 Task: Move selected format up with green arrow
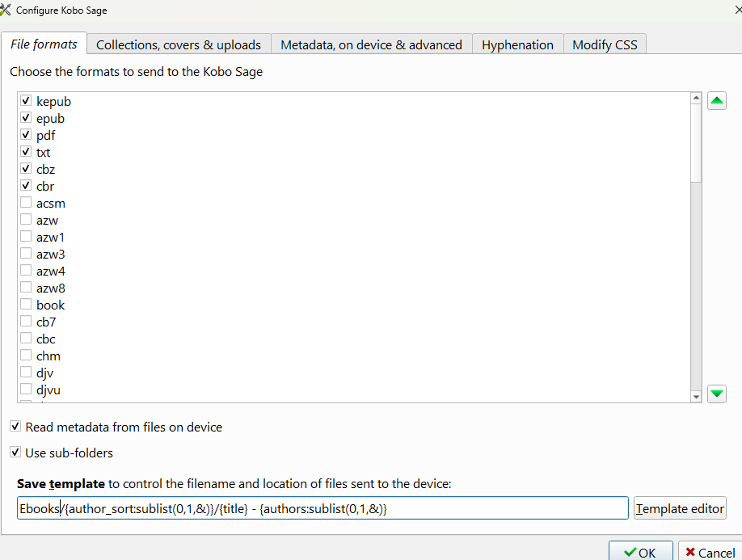[716, 101]
